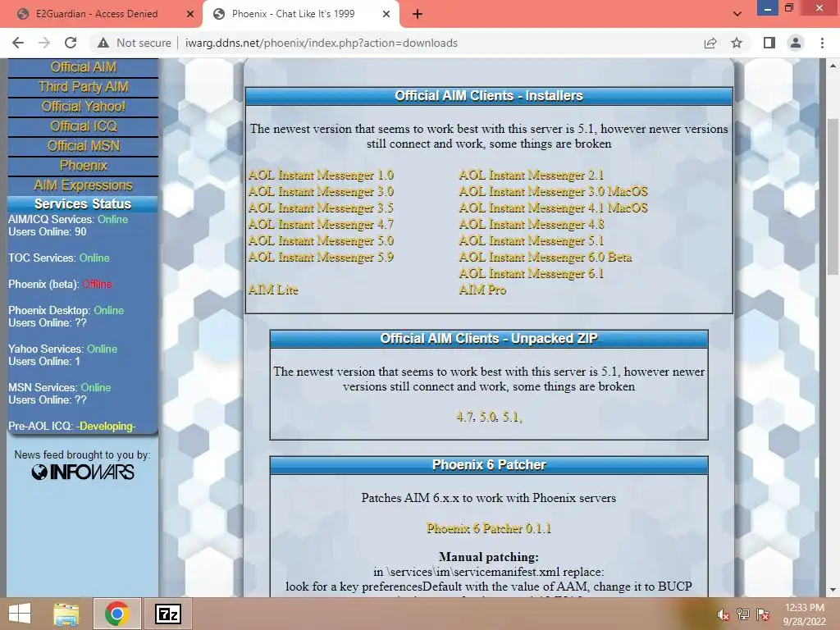Open the Windows Start menu
This screenshot has height=630, width=840.
pyautogui.click(x=20, y=614)
